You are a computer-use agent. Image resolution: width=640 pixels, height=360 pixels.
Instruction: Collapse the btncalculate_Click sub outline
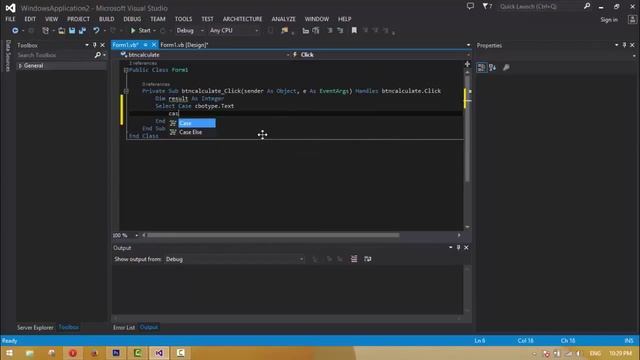(x=126, y=91)
